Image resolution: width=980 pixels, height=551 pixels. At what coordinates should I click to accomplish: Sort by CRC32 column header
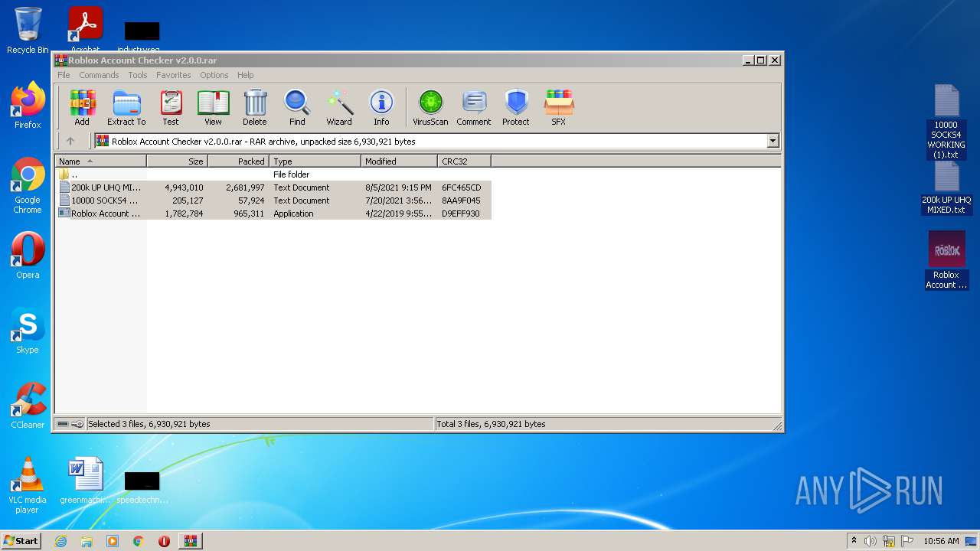point(464,161)
